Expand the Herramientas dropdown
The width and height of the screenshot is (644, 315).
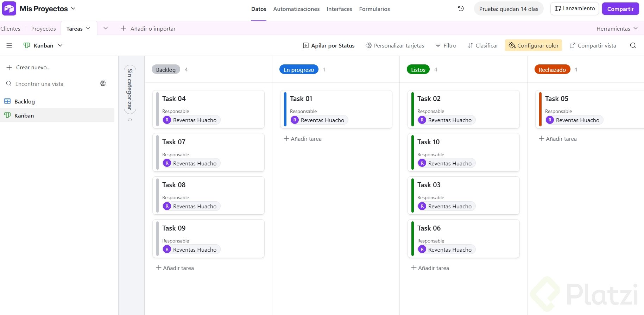tap(617, 29)
